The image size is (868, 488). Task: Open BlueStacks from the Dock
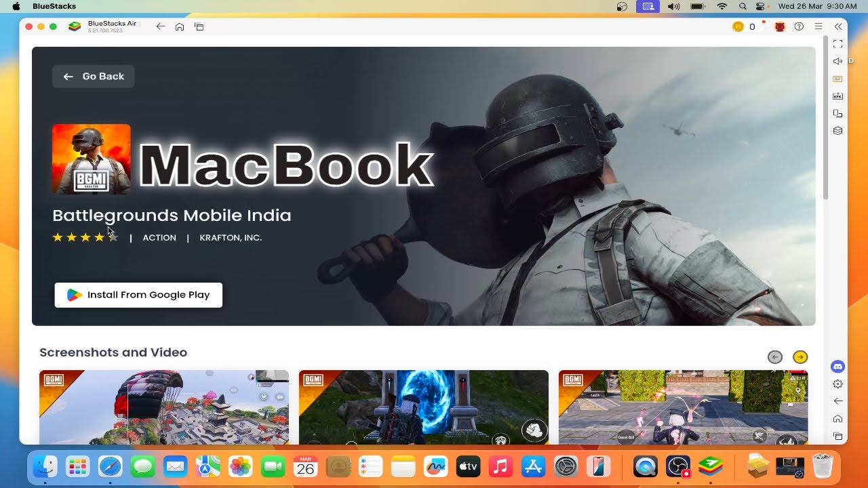tap(711, 466)
